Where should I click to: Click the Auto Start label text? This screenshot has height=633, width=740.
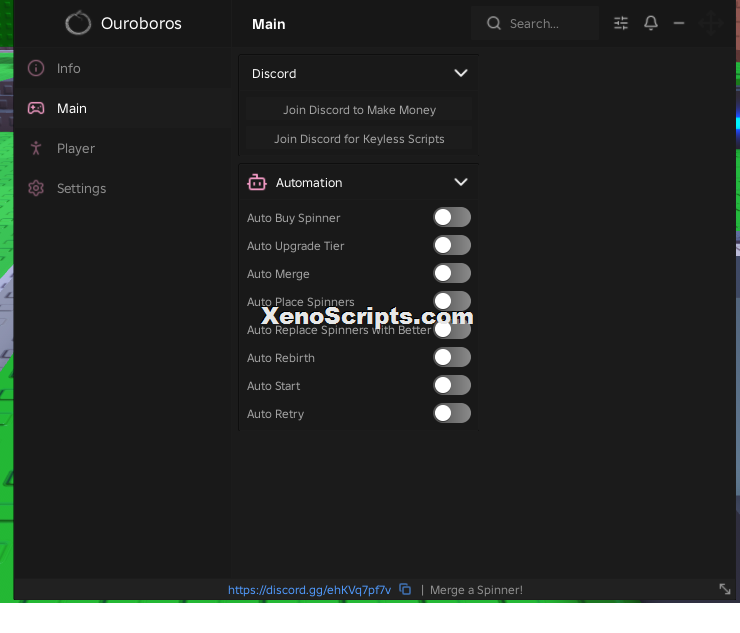pyautogui.click(x=273, y=386)
